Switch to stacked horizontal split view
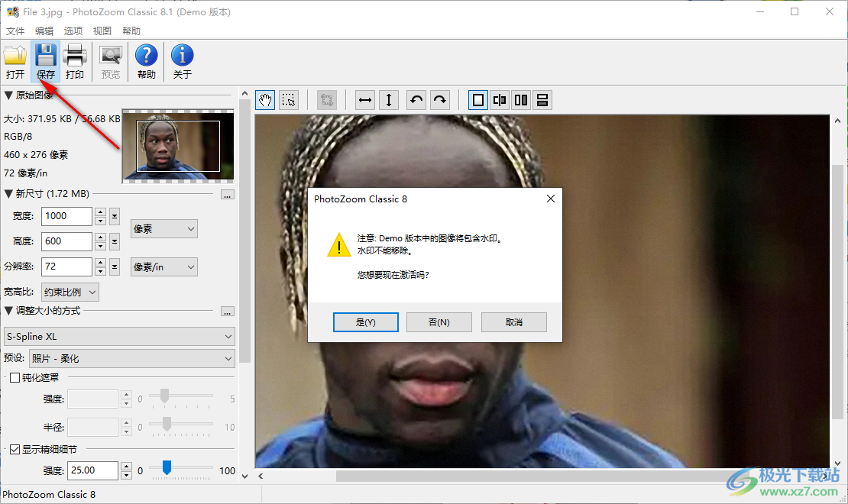Viewport: 848px width, 504px height. pos(542,100)
